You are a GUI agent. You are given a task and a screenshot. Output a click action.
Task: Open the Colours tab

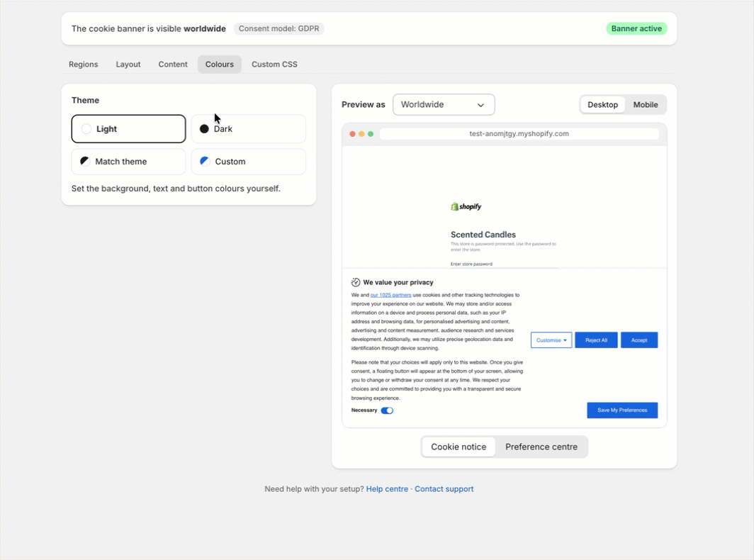coord(219,65)
